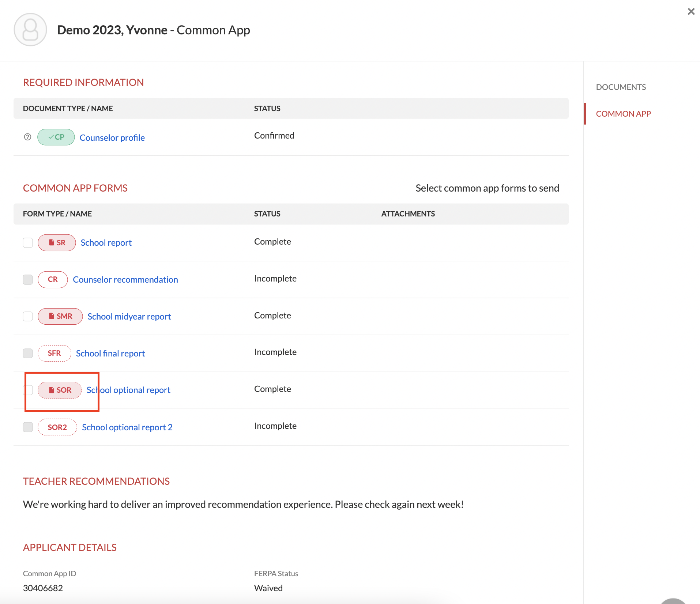
Task: Click the FERPA Status value Waived
Action: 268,588
